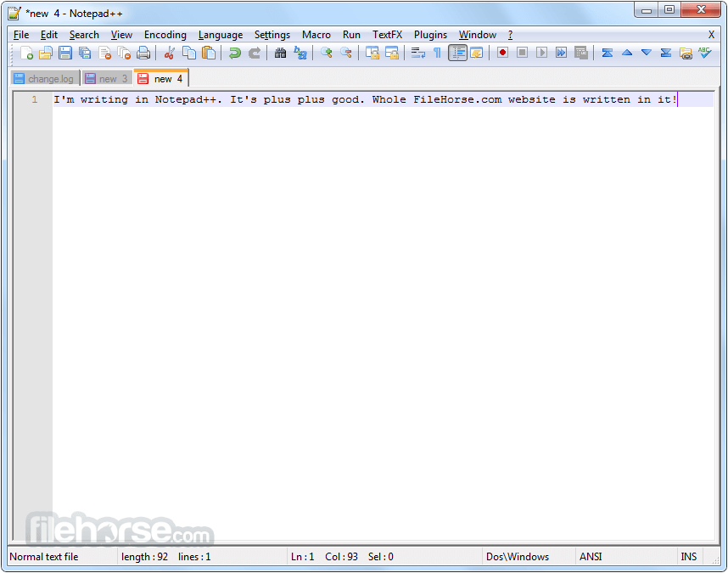Toggle Show All Characters pilcrow icon
Viewport: 728px width, 573px height.
[x=437, y=53]
